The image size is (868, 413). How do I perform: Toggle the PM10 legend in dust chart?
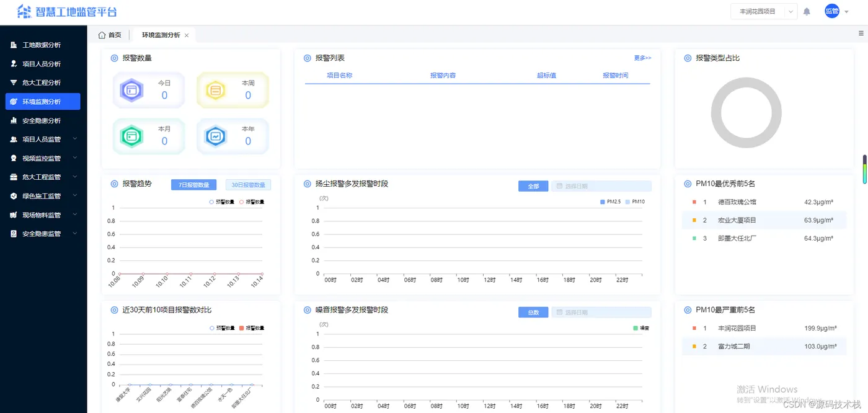[x=635, y=202]
